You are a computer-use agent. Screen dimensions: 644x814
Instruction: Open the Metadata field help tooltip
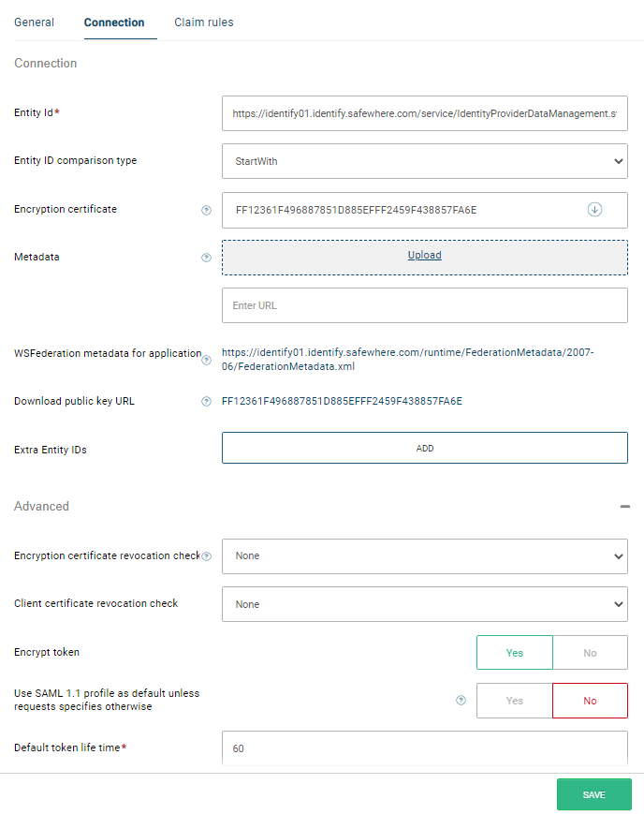pos(206,258)
